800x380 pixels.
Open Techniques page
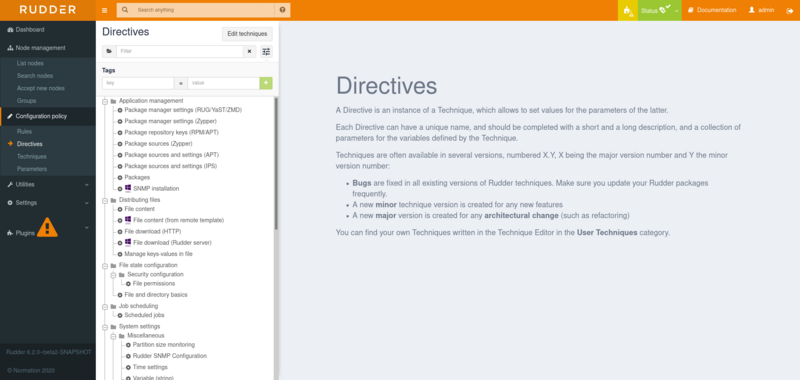pos(32,157)
